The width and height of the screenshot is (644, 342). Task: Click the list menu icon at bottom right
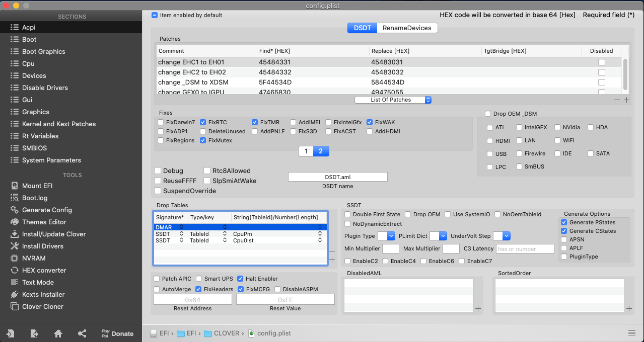click(632, 333)
